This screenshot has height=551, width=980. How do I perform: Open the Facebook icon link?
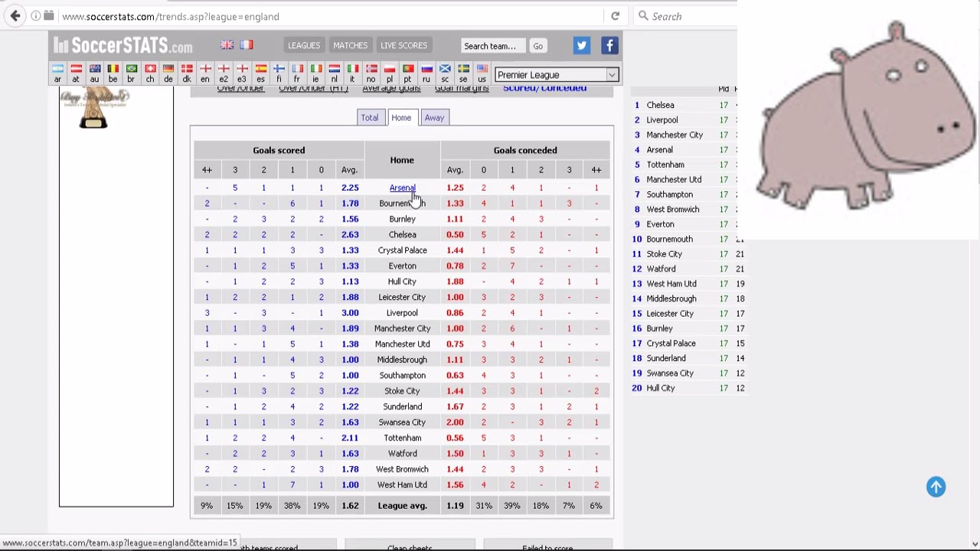(609, 46)
